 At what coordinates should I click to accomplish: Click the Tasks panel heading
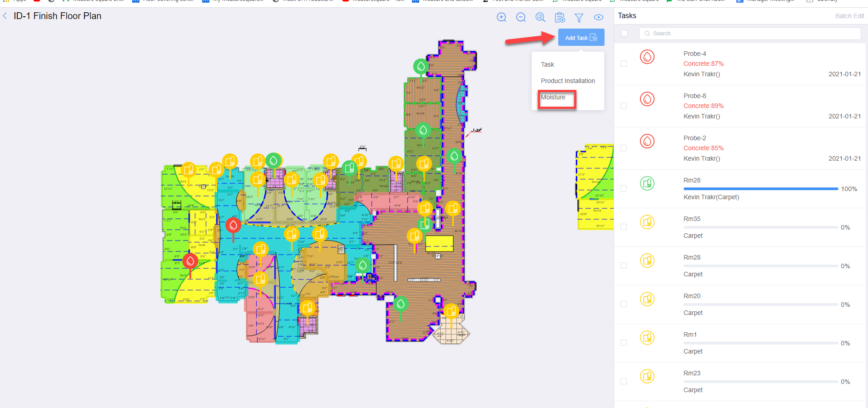[x=627, y=15]
